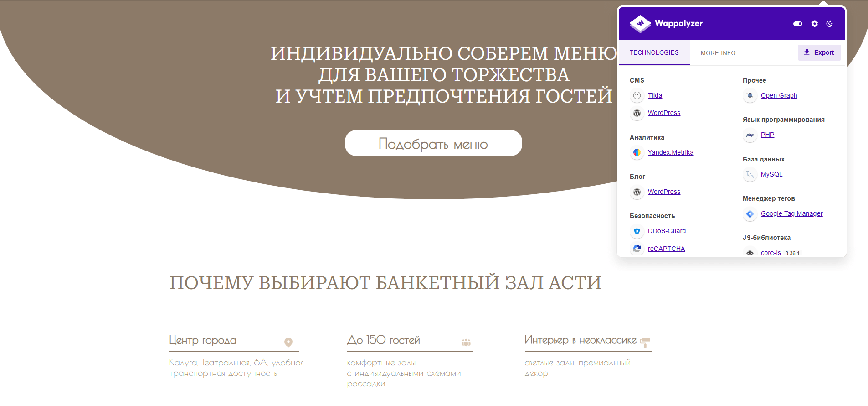
Task: Click the core-js version number 3.36.1
Action: pos(792,253)
